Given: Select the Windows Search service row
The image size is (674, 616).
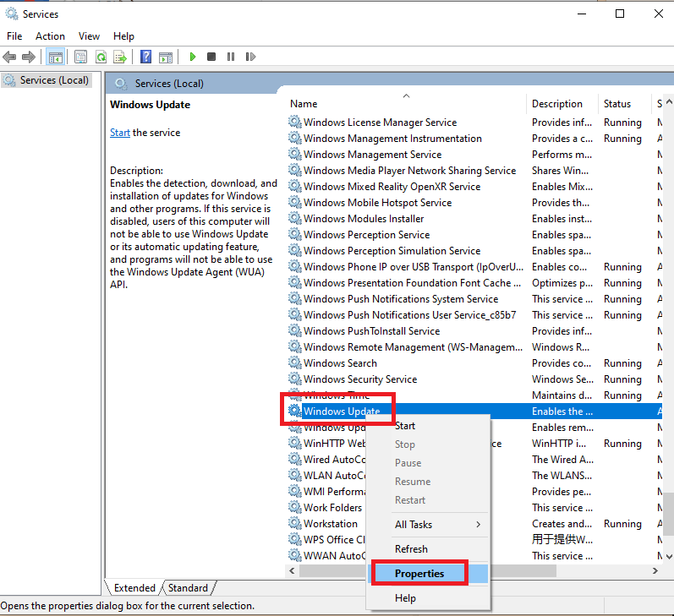Looking at the screenshot, I should [340, 363].
